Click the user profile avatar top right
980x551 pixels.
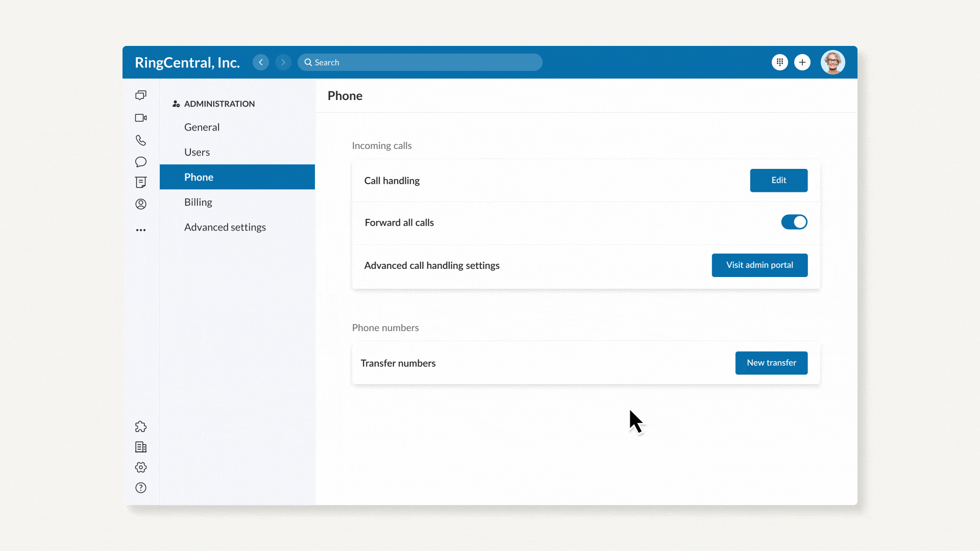[x=832, y=62]
